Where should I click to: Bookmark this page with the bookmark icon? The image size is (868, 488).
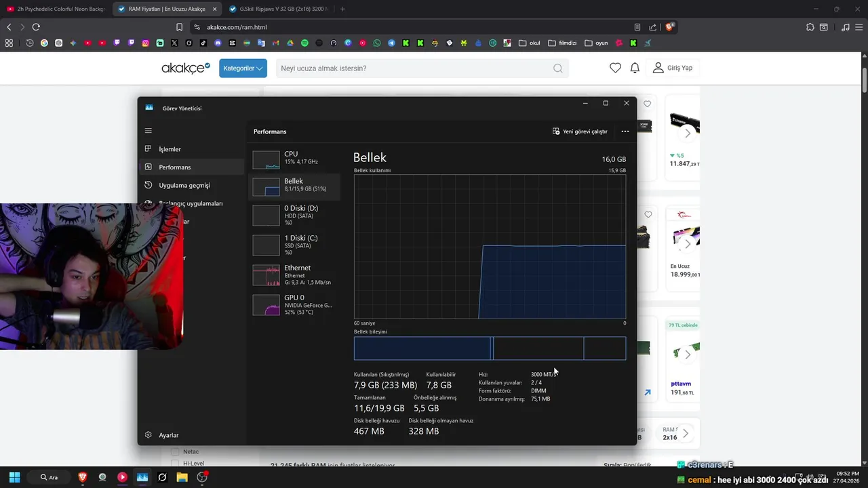[179, 27]
